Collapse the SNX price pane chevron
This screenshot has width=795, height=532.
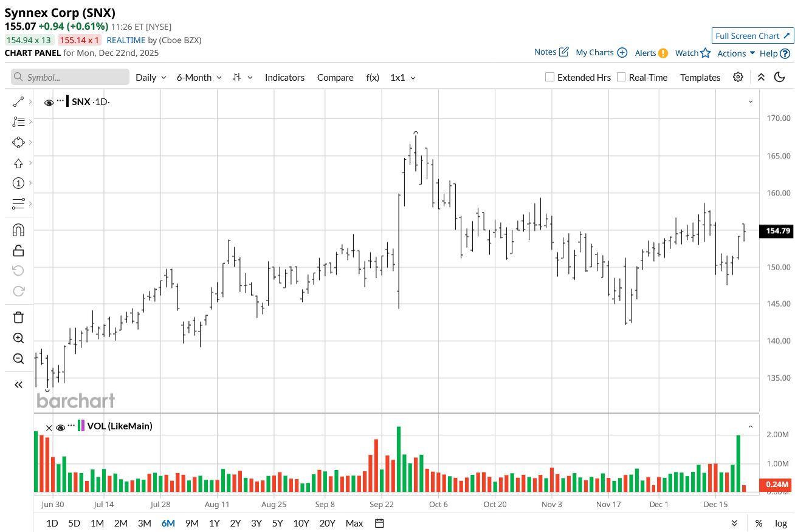click(751, 101)
